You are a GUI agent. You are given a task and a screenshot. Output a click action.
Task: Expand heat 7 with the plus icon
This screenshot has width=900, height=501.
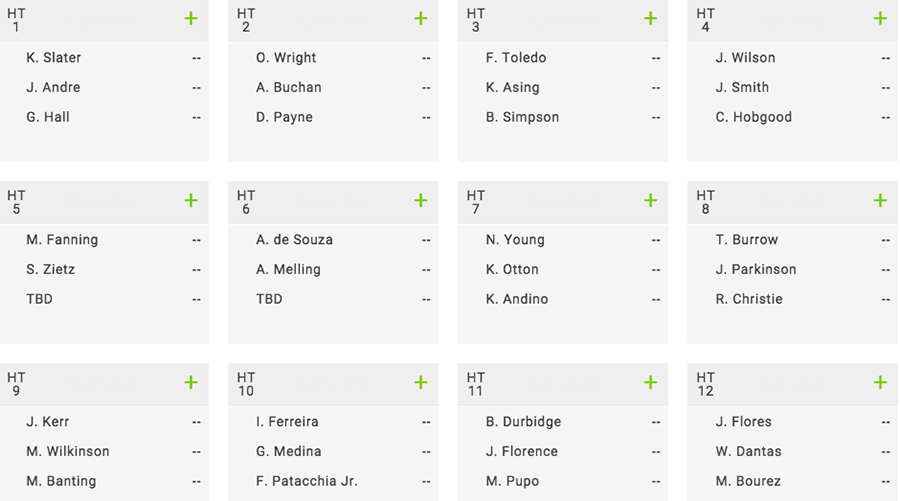(650, 200)
